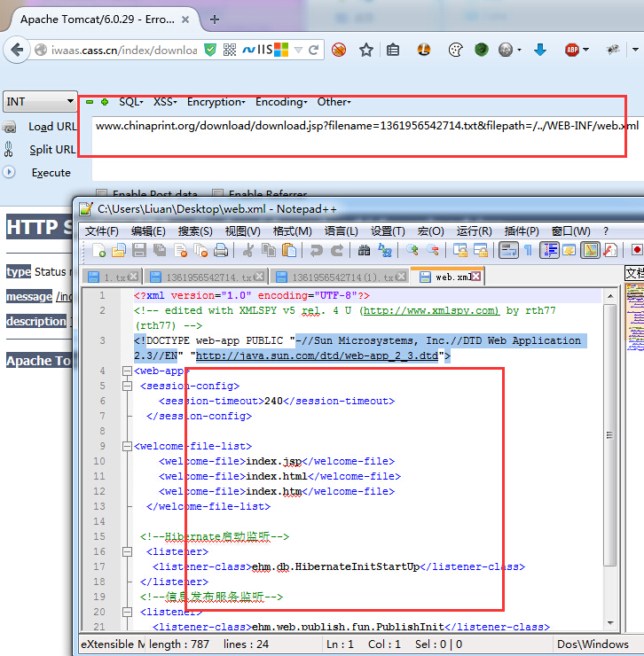Click the Zoom In magnifier icon
Viewport: 644px width, 656px height.
(412, 250)
